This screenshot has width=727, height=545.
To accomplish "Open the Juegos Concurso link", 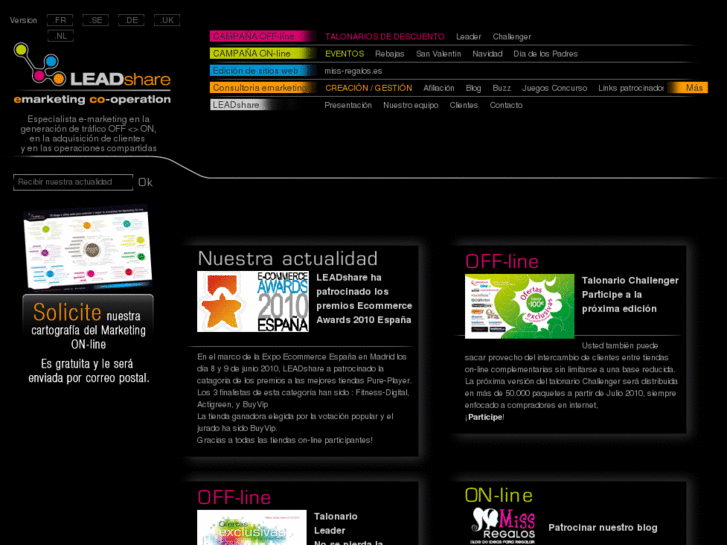I will [555, 88].
